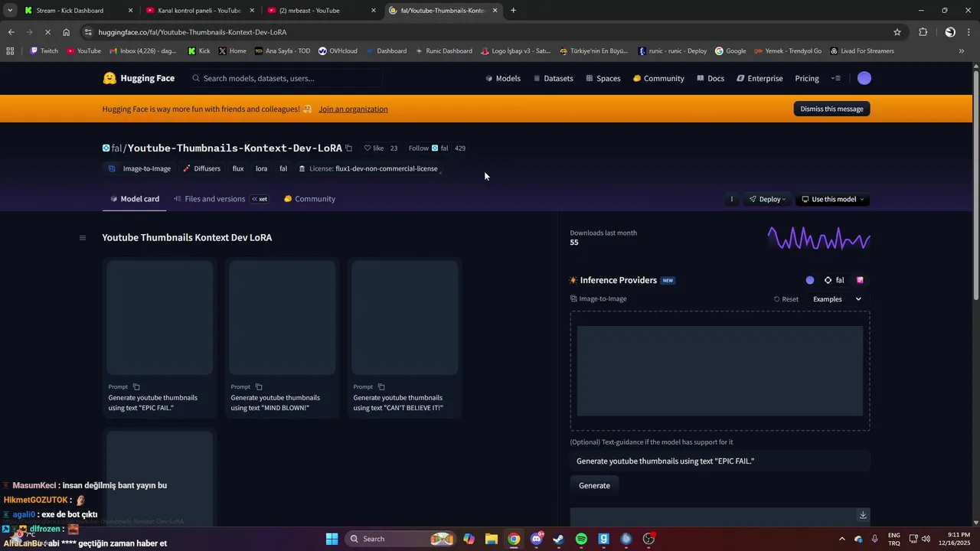The width and height of the screenshot is (980, 551).
Task: Open Datasets in the top navigation
Action: [x=554, y=78]
